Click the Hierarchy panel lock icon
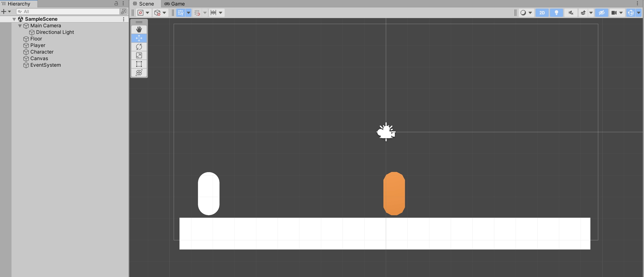 point(116,4)
